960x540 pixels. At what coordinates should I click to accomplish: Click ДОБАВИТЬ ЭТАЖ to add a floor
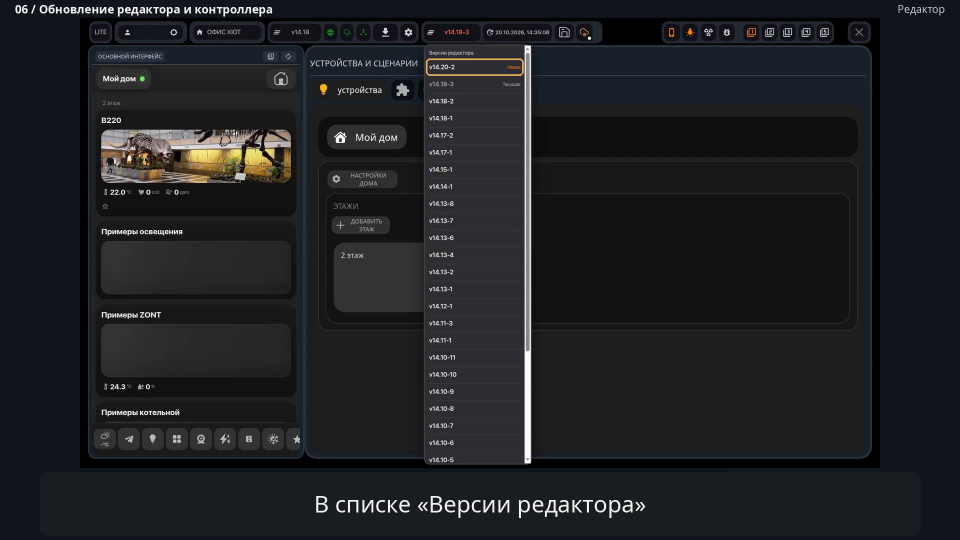pos(361,225)
